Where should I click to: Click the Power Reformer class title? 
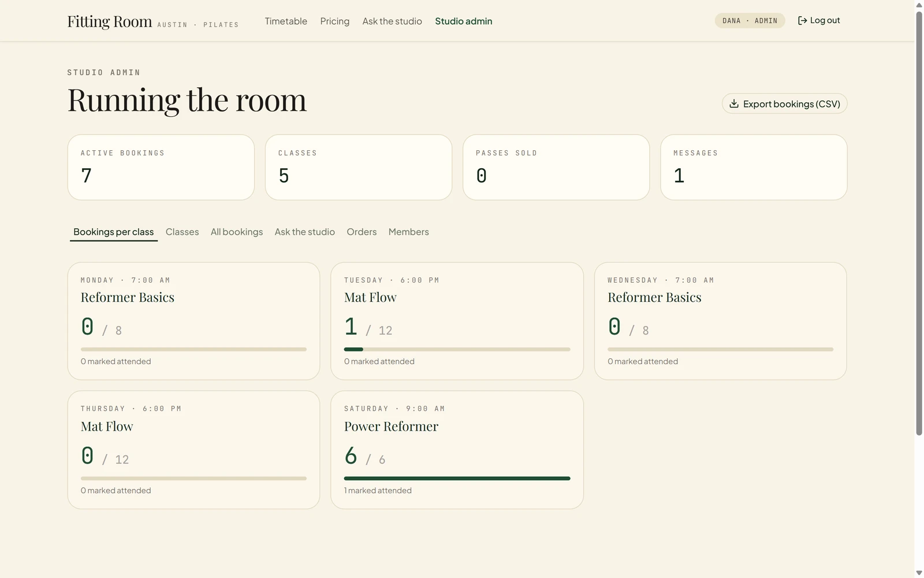pos(391,427)
